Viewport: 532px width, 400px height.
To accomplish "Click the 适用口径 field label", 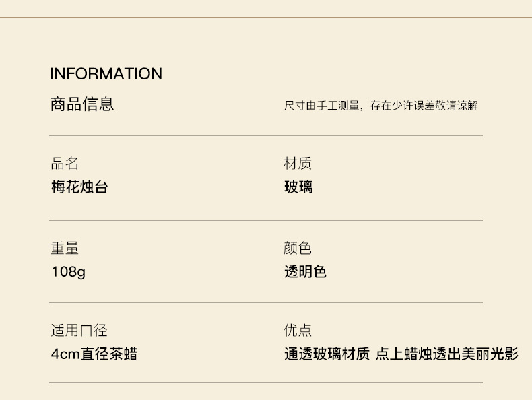I will point(79,331).
